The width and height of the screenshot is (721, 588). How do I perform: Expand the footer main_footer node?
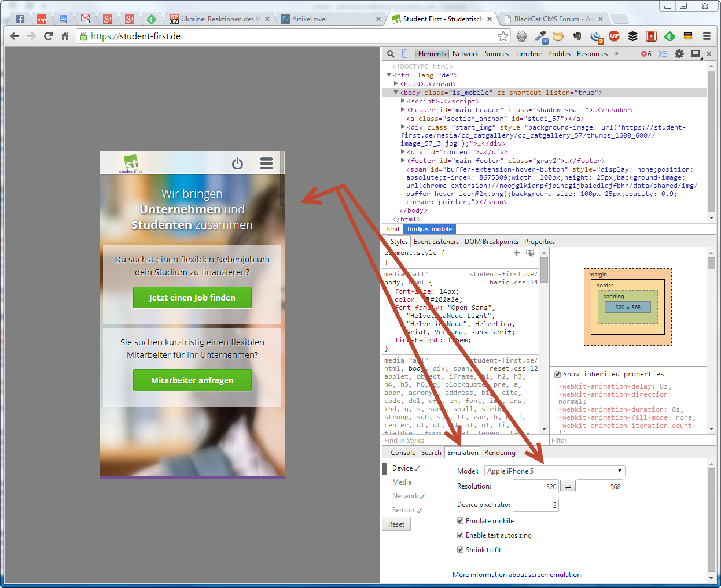click(x=403, y=161)
